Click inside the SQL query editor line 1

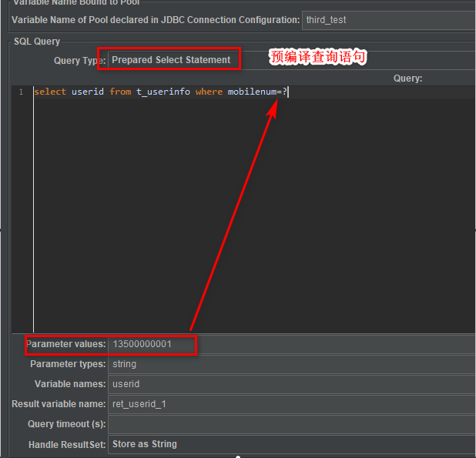[x=254, y=92]
